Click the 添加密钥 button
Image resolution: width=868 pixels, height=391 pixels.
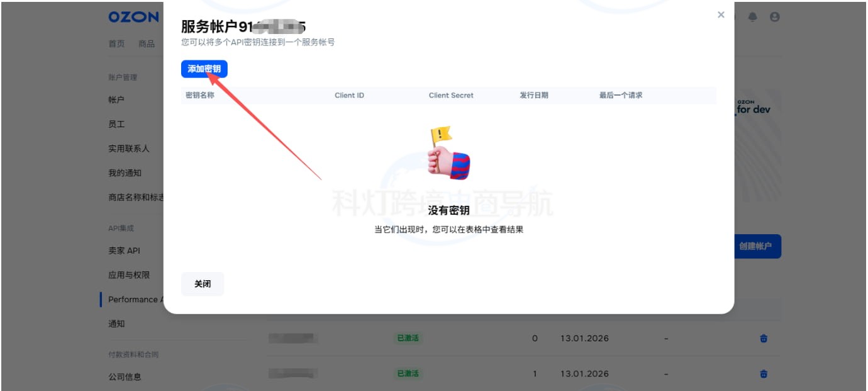tap(203, 69)
